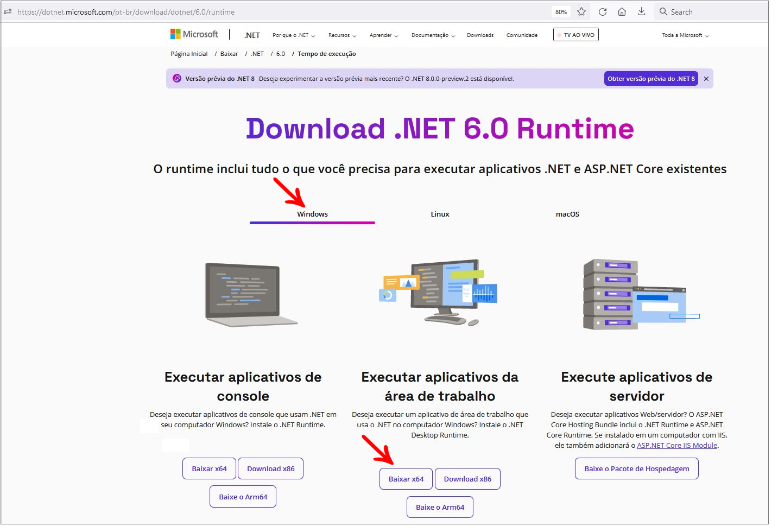Click the bookmark star icon
778x532 pixels.
pos(581,11)
